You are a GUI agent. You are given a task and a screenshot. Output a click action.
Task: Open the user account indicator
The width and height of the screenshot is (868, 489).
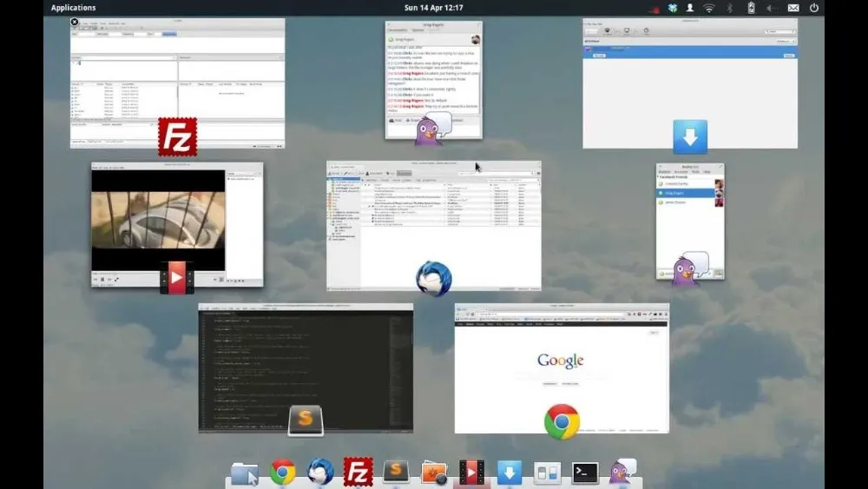[690, 8]
